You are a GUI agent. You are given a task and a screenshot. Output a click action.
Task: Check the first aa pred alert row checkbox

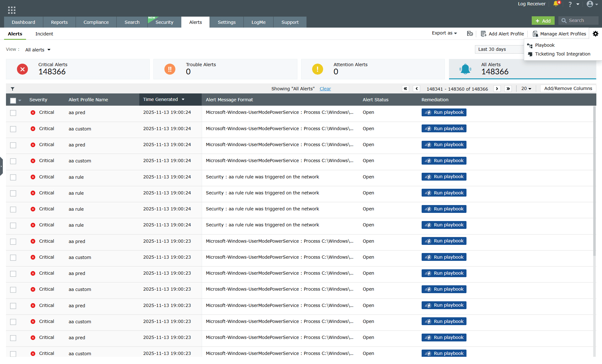tap(13, 113)
